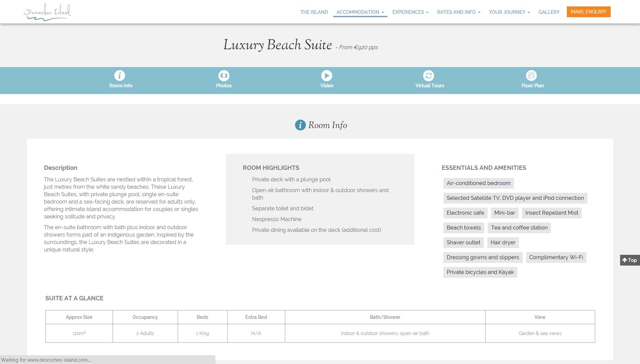Click 'Private deck with a plunge pool'
640x364 pixels.
291,180
